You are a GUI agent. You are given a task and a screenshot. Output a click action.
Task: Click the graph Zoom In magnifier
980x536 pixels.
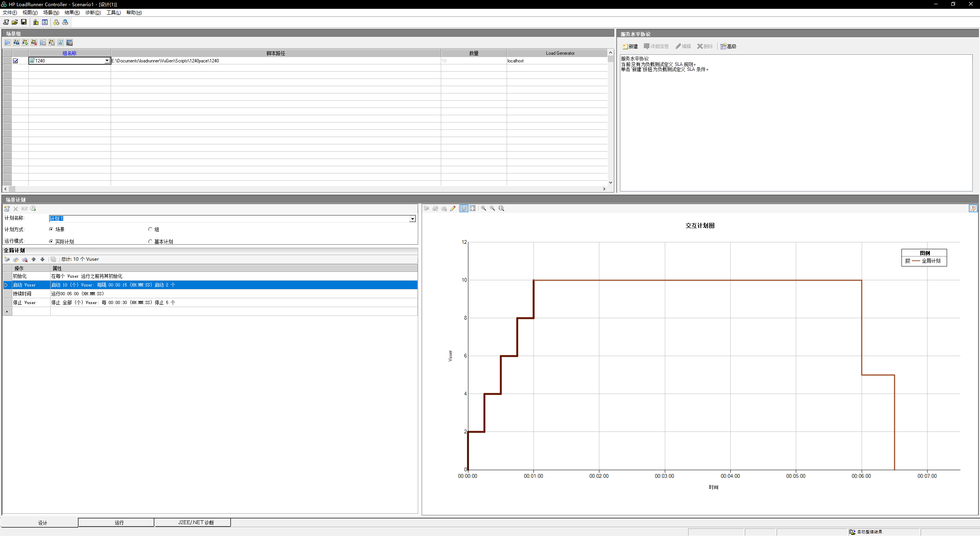[x=484, y=208]
